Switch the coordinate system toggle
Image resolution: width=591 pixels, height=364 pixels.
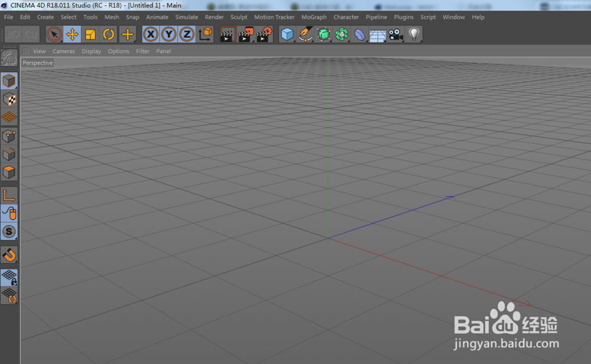tap(206, 35)
